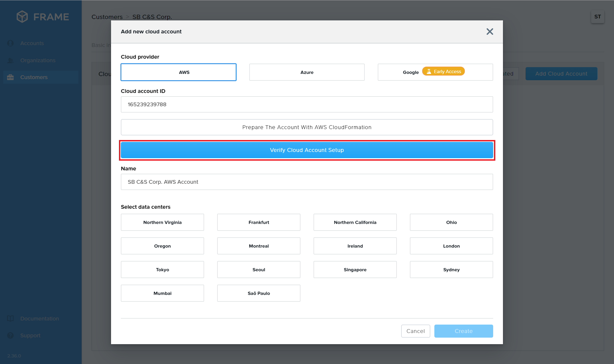
Task: Select Google as cloud provider
Action: pos(435,72)
